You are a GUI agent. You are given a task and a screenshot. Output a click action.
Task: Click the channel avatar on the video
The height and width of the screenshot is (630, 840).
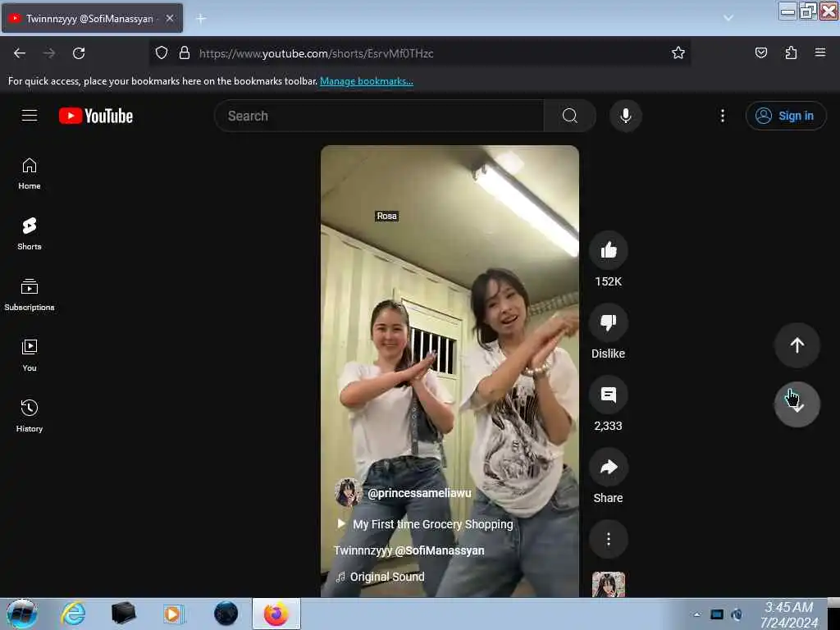point(349,493)
